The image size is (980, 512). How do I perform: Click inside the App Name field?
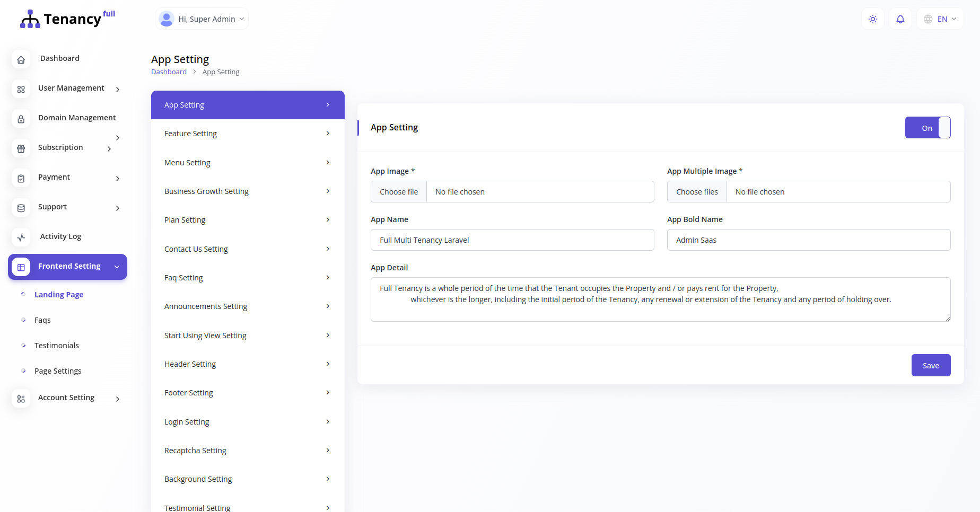(512, 240)
